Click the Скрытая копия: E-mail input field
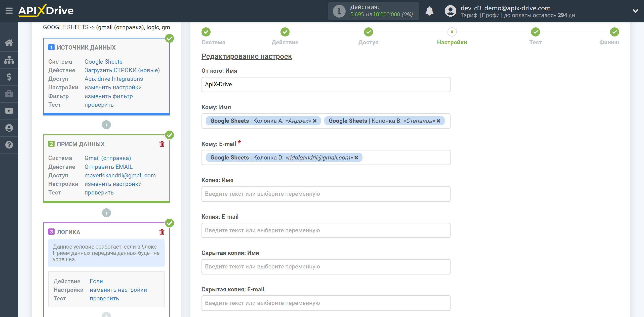The height and width of the screenshot is (317, 644). point(326,303)
